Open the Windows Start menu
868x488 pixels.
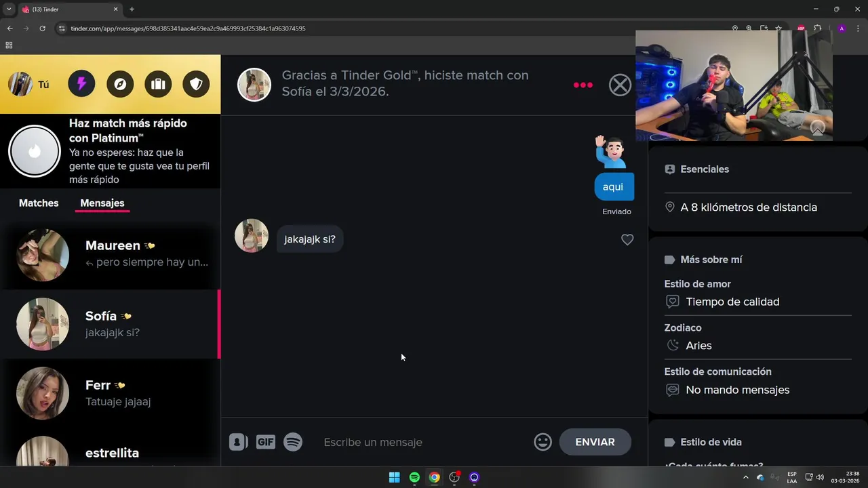(394, 477)
